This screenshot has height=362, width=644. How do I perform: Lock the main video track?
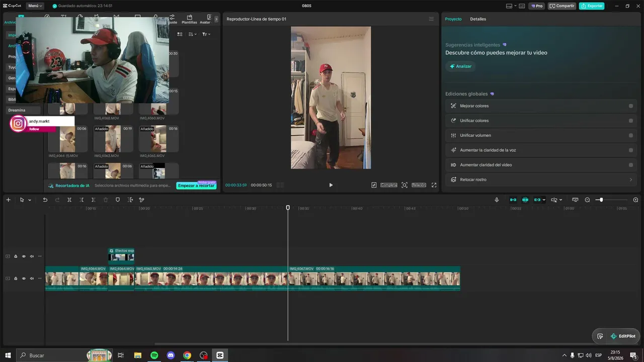pos(16,278)
